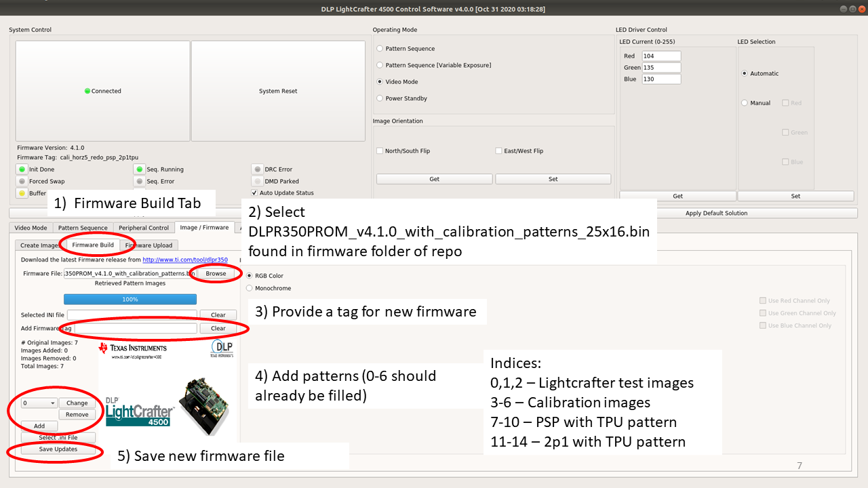
Task: Clear the Selected INI file field
Action: [x=218, y=314]
